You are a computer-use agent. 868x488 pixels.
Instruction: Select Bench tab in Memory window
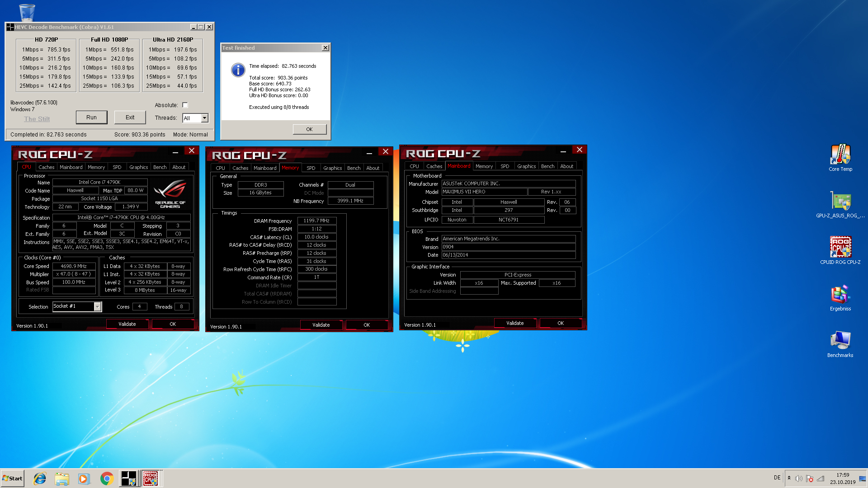pos(354,168)
